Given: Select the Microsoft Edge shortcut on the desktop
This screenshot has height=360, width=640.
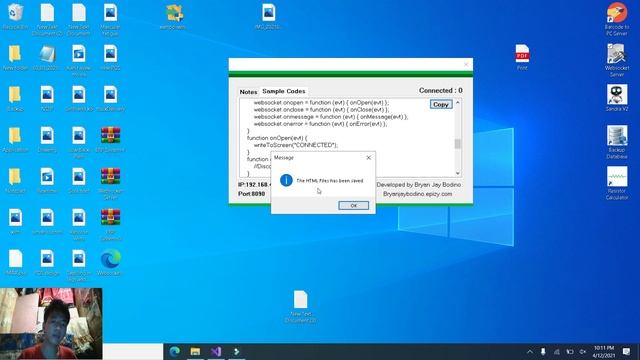Looking at the screenshot, I should pyautogui.click(x=110, y=262).
